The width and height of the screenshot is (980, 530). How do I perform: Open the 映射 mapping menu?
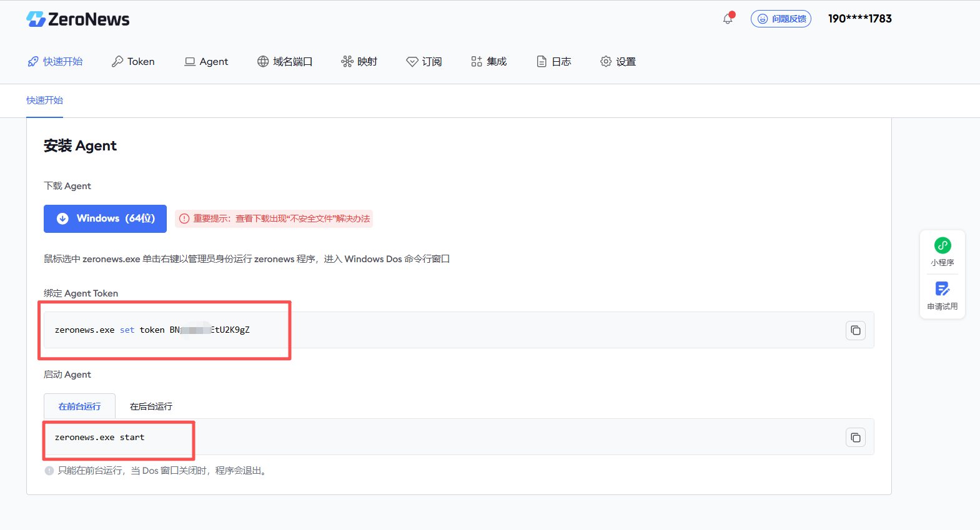[x=359, y=61]
